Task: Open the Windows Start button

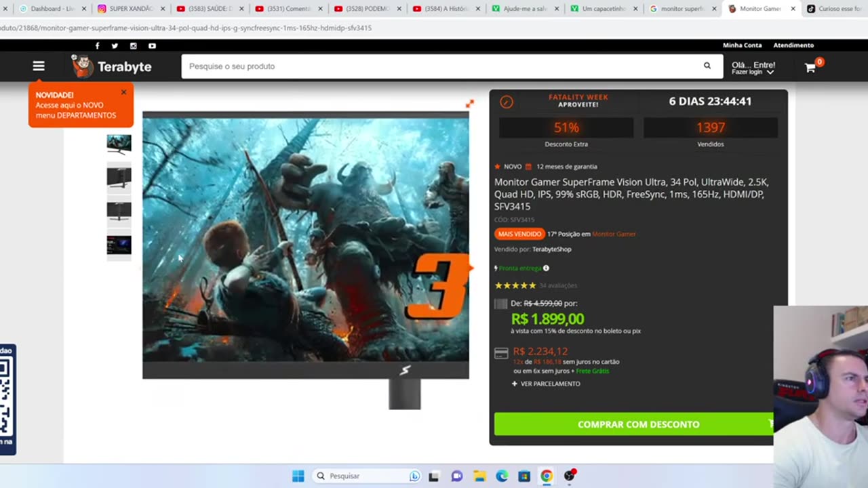Action: tap(298, 476)
